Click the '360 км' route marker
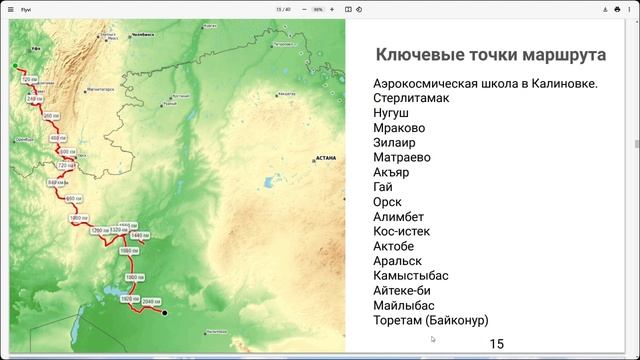Screen dimensions: 640x360 click(x=51, y=116)
